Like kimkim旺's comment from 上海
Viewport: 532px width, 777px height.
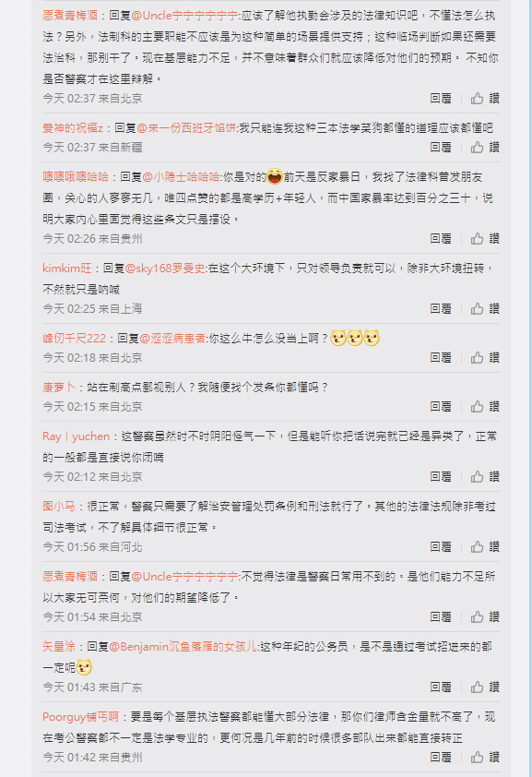pyautogui.click(x=484, y=309)
